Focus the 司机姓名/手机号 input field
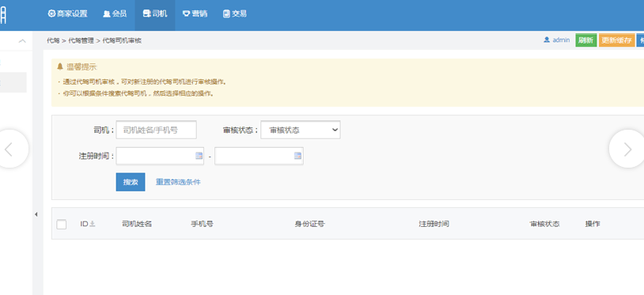644x295 pixels. pyautogui.click(x=156, y=130)
